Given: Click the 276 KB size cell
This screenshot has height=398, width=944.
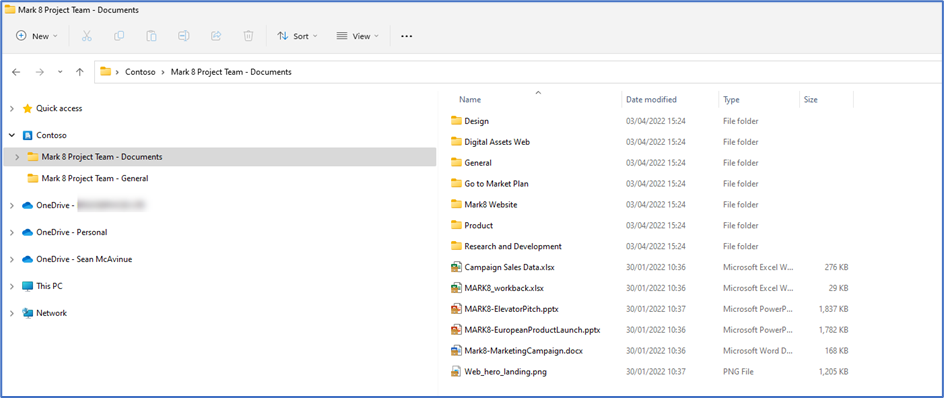Looking at the screenshot, I should 837,267.
